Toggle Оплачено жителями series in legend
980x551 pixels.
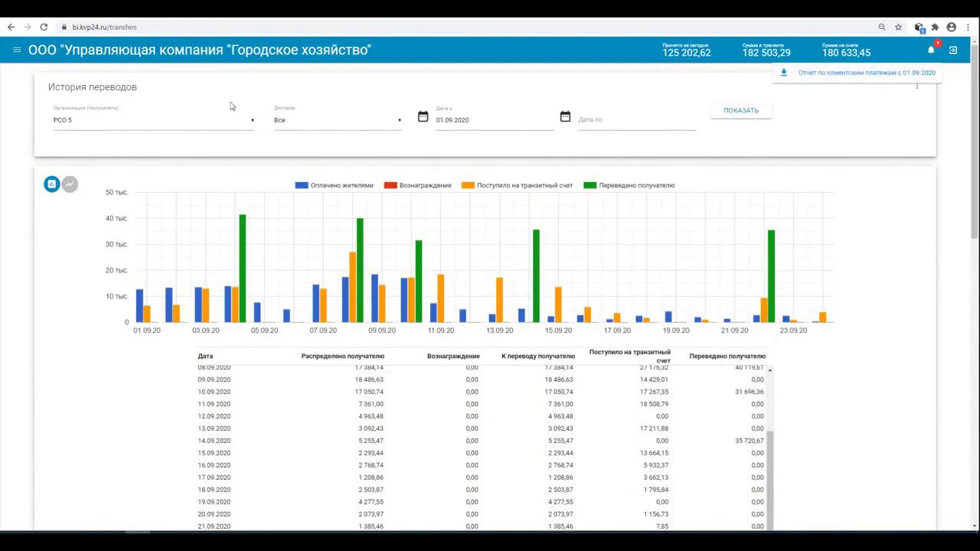pos(335,185)
